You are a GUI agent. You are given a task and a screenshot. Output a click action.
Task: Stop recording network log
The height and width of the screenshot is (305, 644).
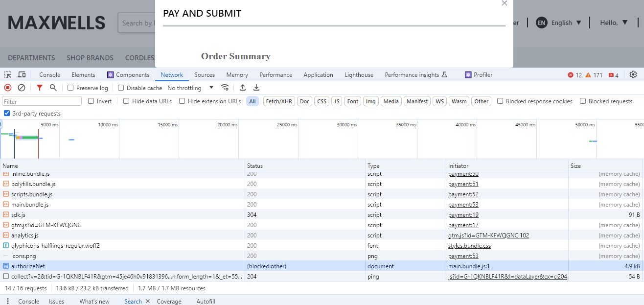8,88
